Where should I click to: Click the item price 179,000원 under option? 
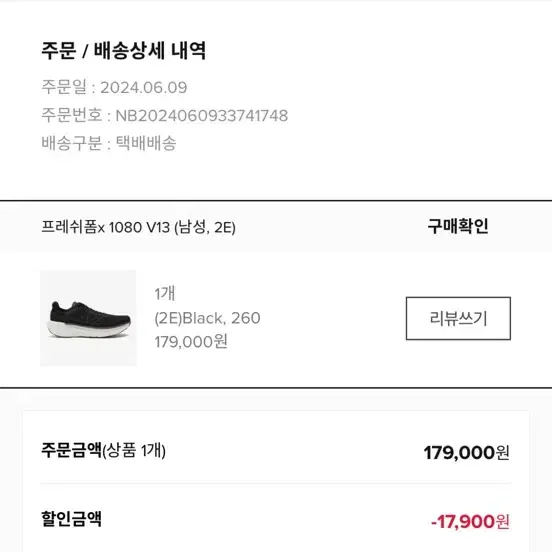coord(191,341)
